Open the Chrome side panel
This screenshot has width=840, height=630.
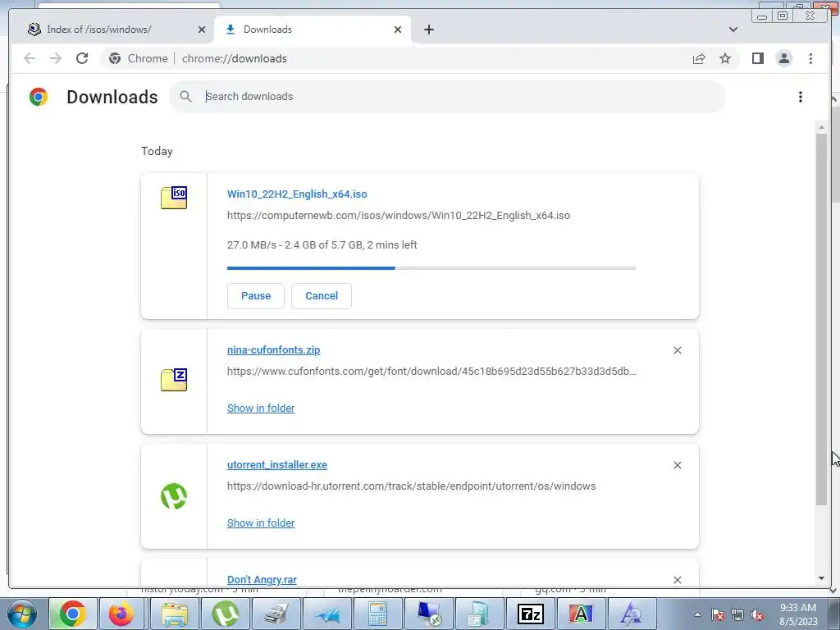tap(757, 58)
